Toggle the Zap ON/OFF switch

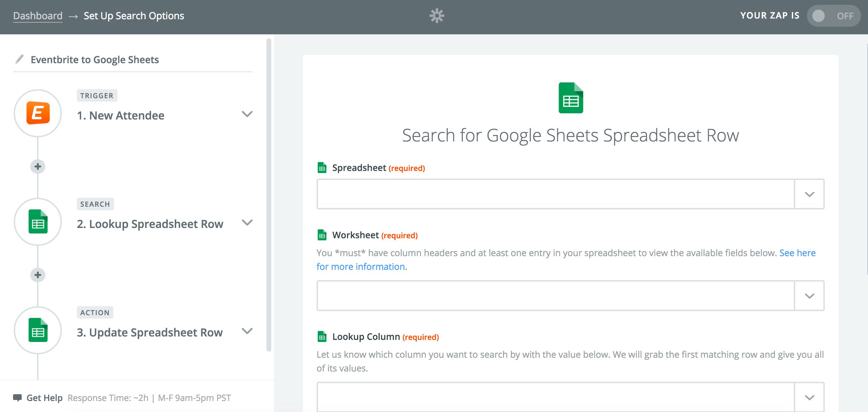coord(833,16)
